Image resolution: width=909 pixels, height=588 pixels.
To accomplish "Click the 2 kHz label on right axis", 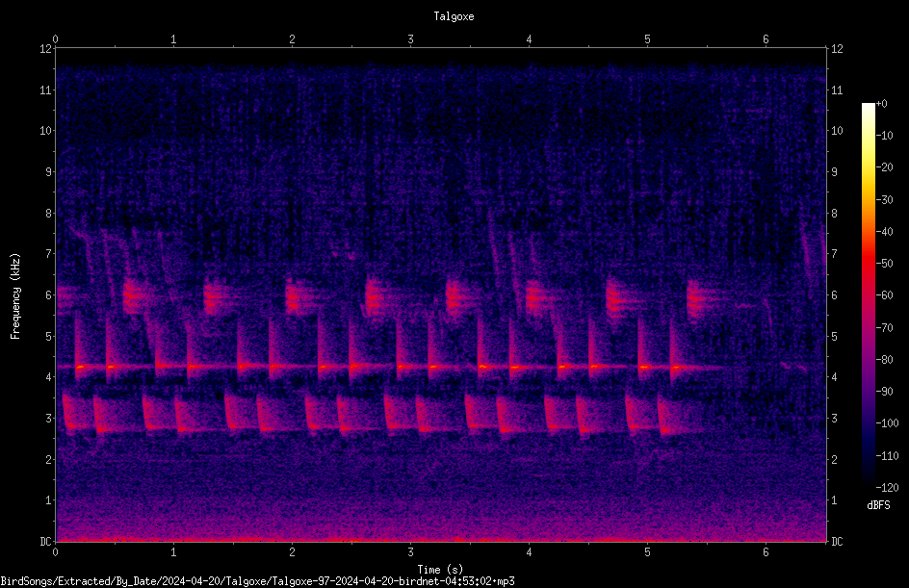I will pos(834,459).
